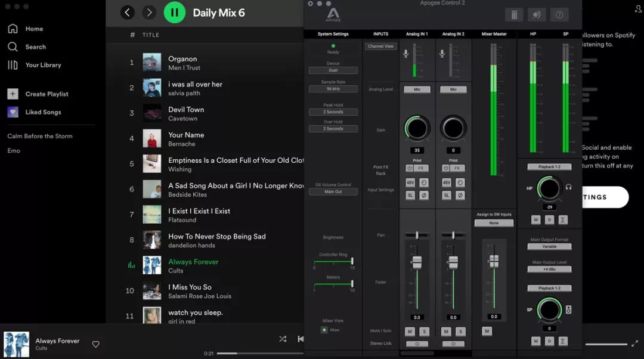
Task: Sum SP output to mono
Action: (563, 341)
